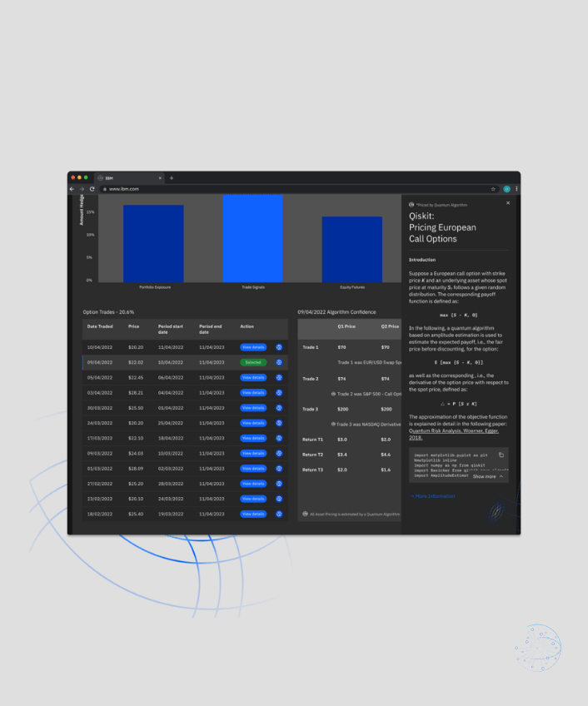Click the browser forward arrow
Screen dimensions: 588x706
point(82,189)
